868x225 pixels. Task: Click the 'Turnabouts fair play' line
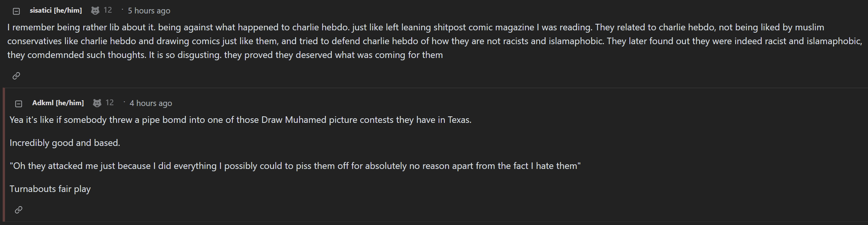pyautogui.click(x=50, y=189)
